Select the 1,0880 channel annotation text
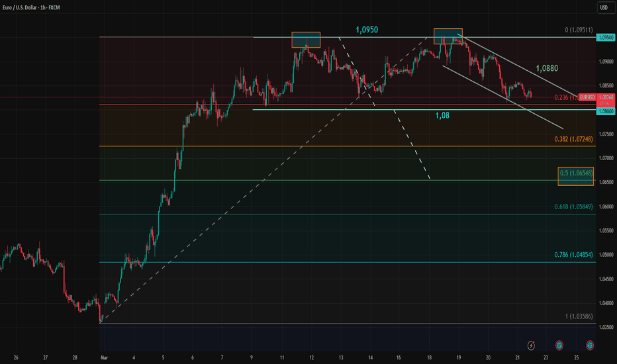Image resolution: width=617 pixels, height=364 pixels. tap(547, 68)
